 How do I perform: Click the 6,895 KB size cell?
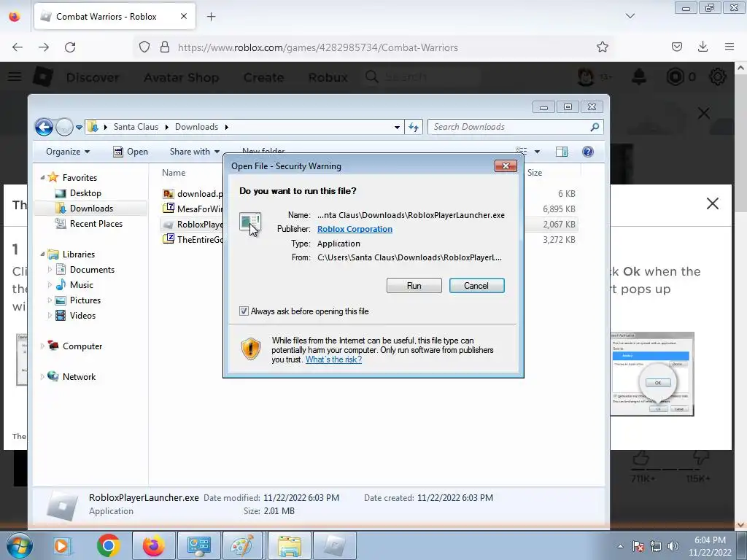tap(559, 209)
